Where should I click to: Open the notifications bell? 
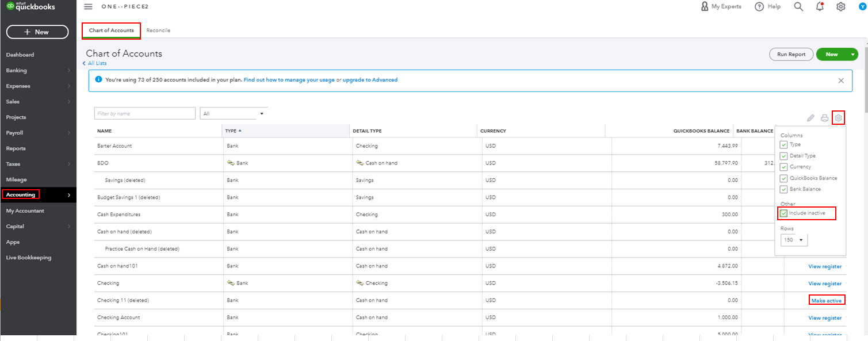(x=820, y=6)
